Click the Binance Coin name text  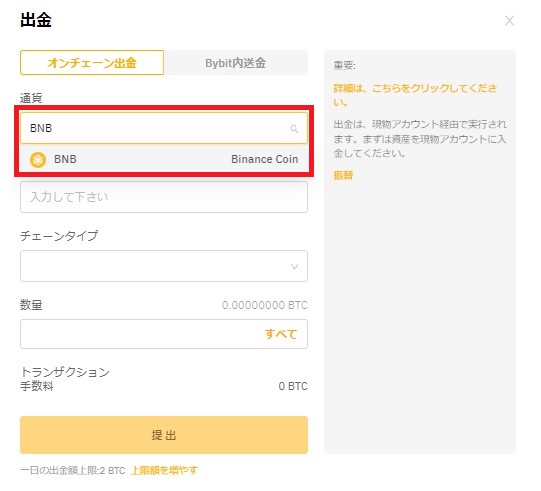point(265,159)
